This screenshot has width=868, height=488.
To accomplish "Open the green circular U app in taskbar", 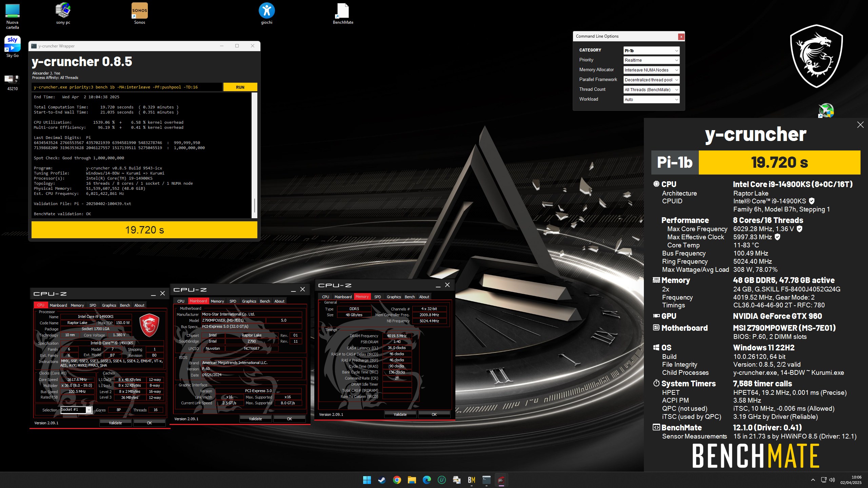I will pos(441,480).
